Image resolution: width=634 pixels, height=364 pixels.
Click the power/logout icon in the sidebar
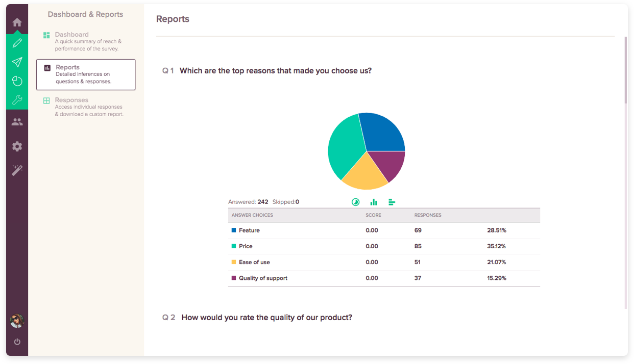[x=17, y=342]
